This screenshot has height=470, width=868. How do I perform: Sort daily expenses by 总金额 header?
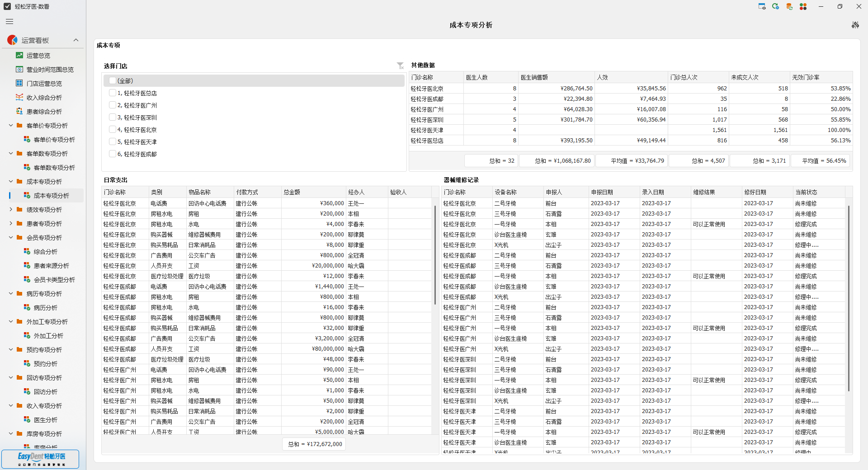(x=313, y=192)
